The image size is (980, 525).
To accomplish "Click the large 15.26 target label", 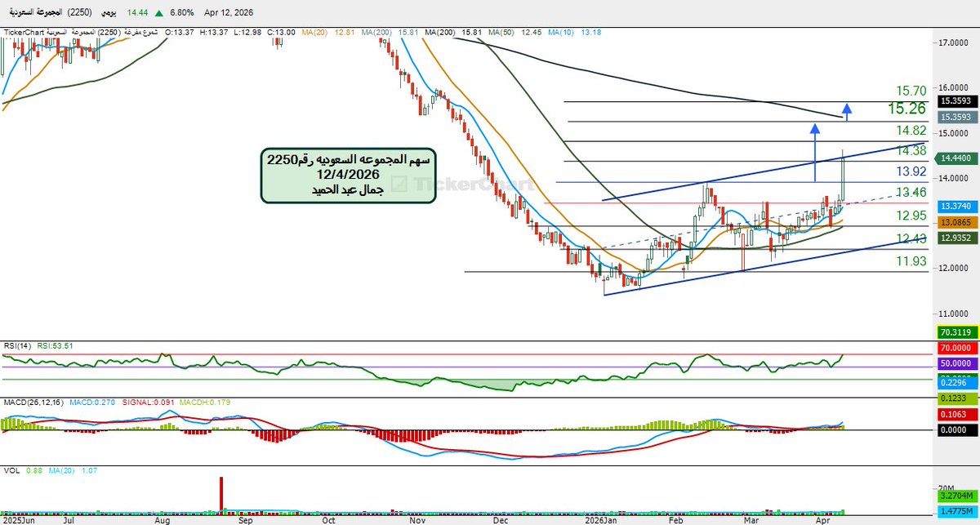I will (x=907, y=108).
